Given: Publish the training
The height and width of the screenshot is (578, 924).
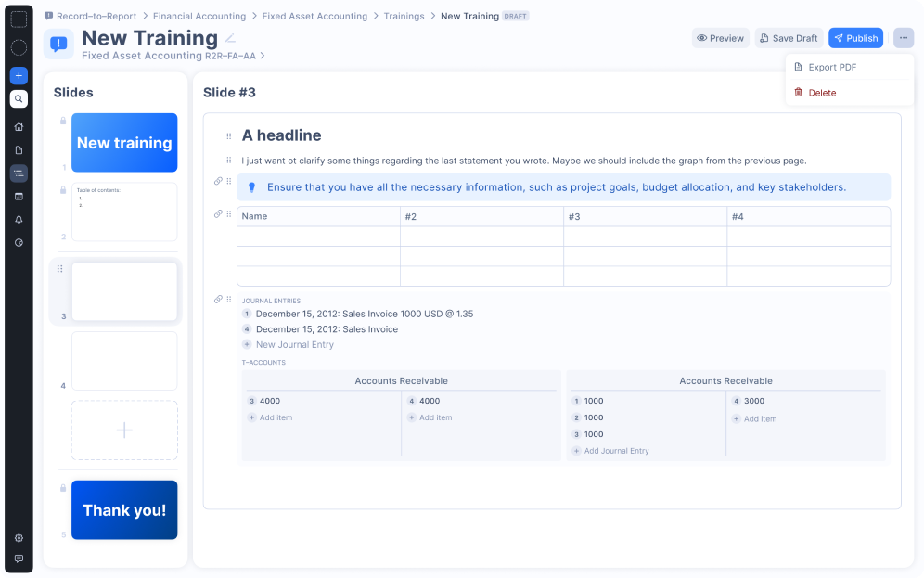Looking at the screenshot, I should pos(855,38).
